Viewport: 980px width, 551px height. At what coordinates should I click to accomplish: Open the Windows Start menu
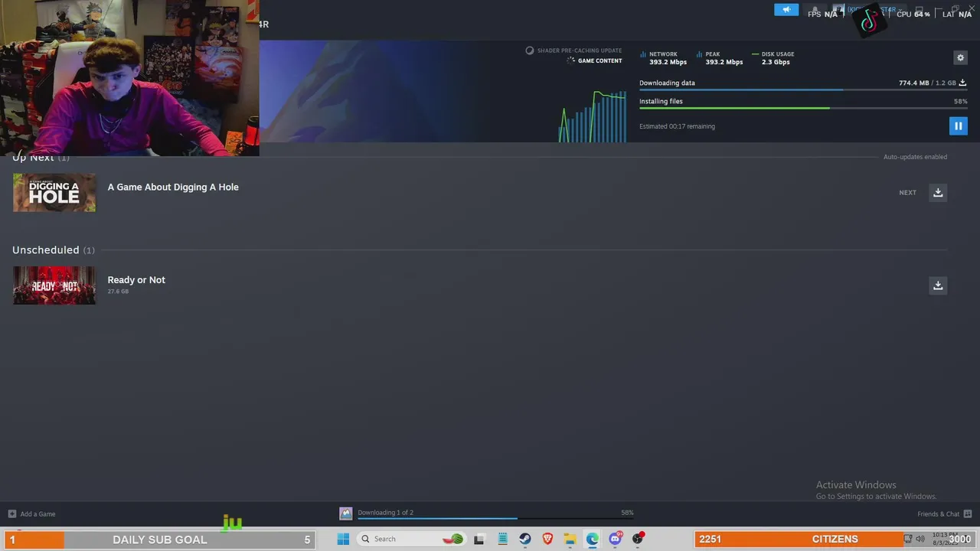tap(343, 539)
